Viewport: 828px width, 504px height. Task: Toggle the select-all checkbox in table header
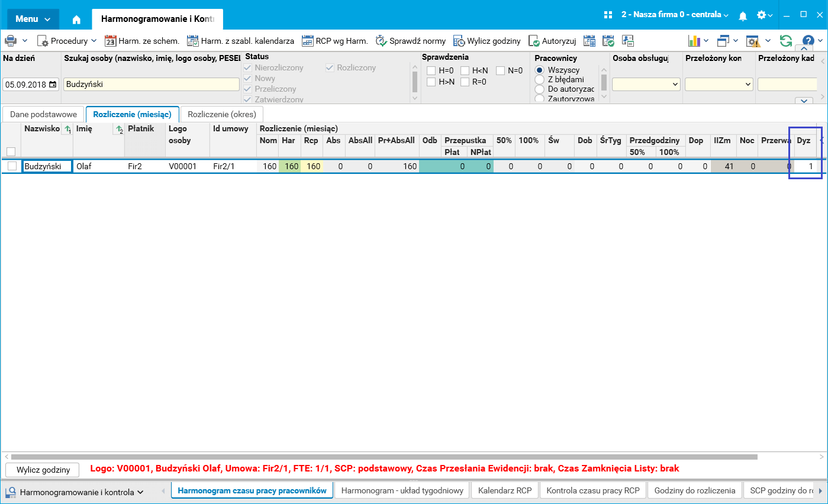pos(11,151)
